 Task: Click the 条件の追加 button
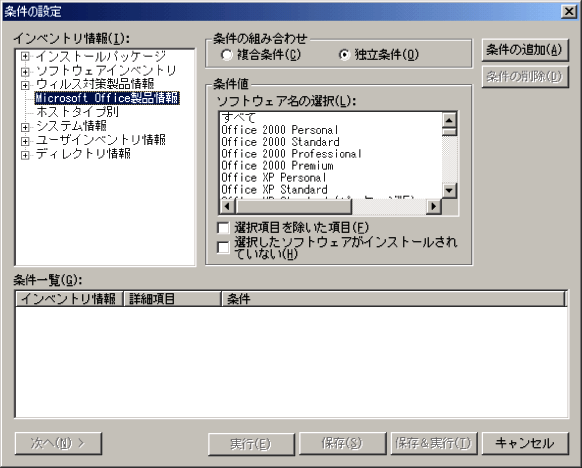click(525, 50)
